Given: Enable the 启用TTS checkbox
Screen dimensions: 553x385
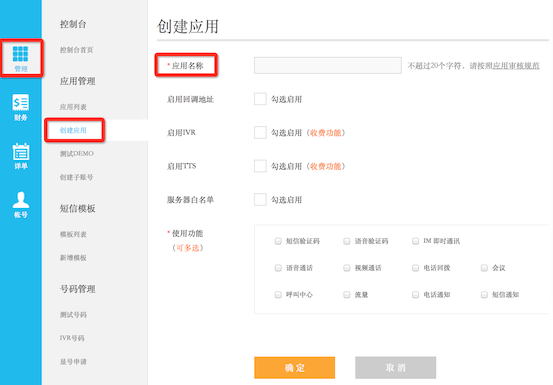Looking at the screenshot, I should click(260, 166).
